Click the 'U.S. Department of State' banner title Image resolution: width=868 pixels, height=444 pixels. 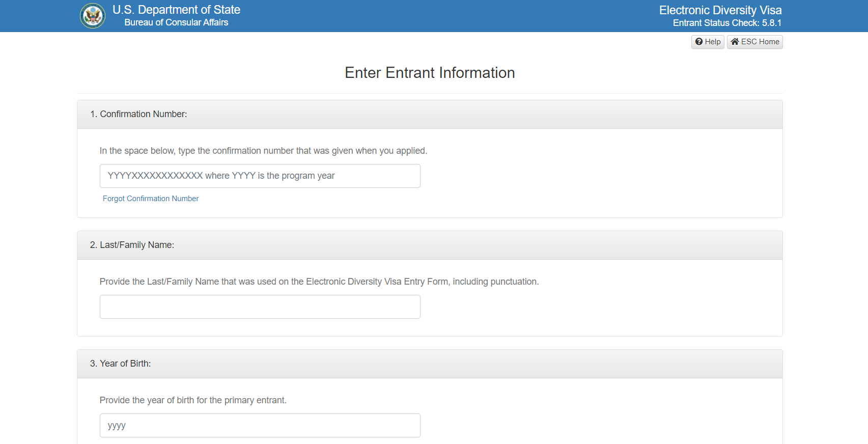point(176,10)
